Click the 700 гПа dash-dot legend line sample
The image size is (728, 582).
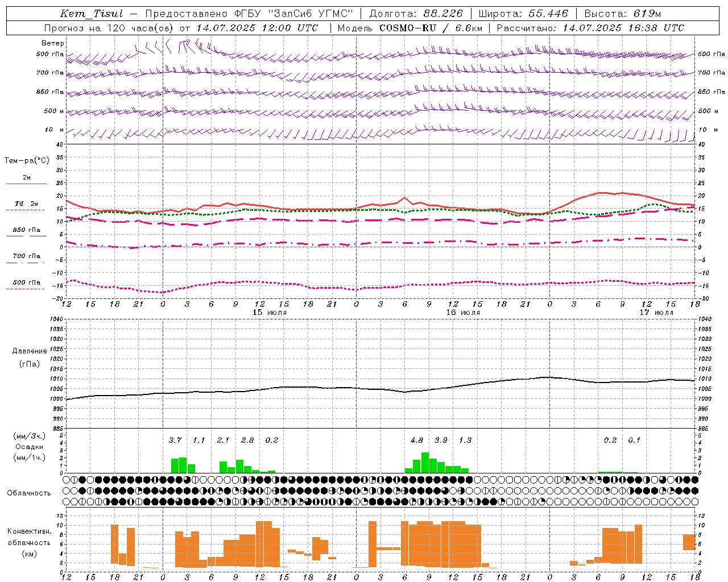click(26, 263)
